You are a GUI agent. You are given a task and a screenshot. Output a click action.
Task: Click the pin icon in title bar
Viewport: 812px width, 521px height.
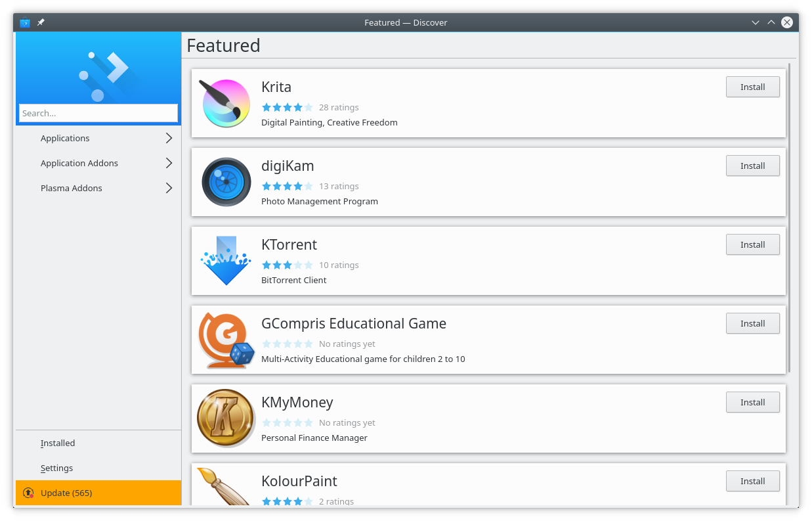[x=41, y=22]
